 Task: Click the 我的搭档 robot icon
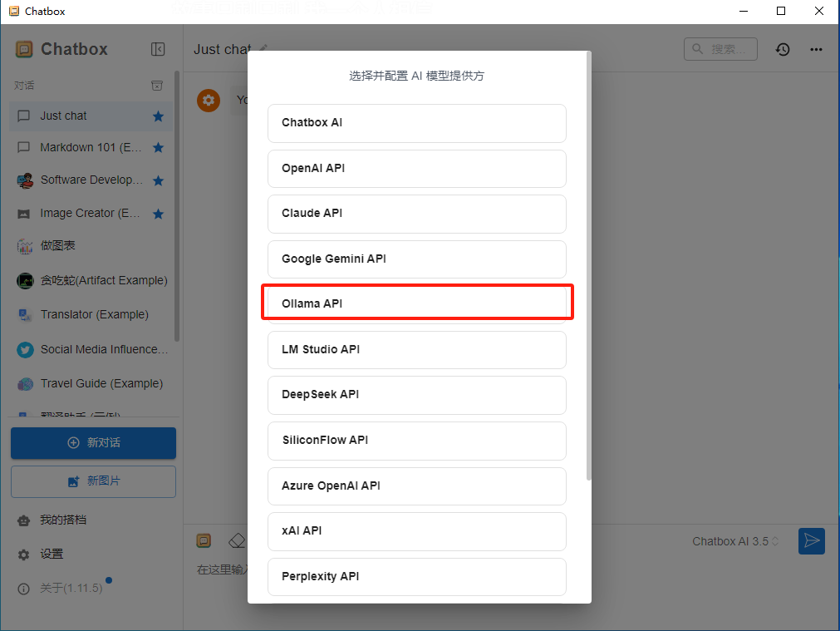23,520
